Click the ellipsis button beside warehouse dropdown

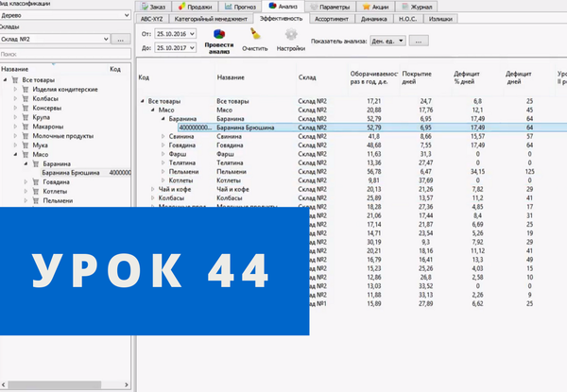[x=121, y=39]
